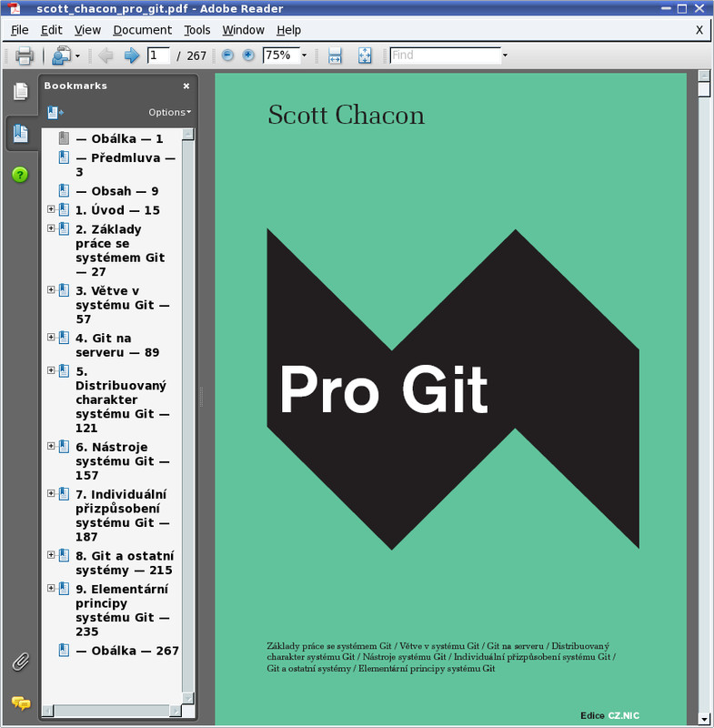Open the dropdown arrow beside collaborate icon
714x728 pixels.
pyautogui.click(x=77, y=56)
